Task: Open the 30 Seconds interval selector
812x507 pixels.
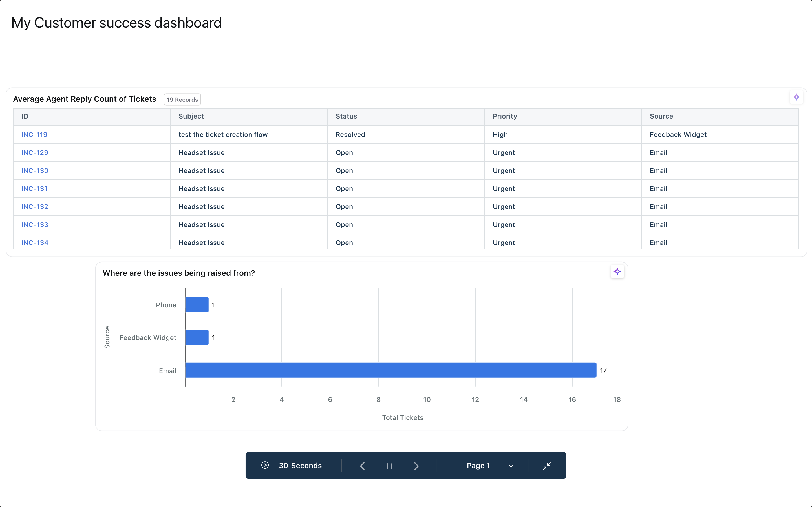Action: (300, 465)
